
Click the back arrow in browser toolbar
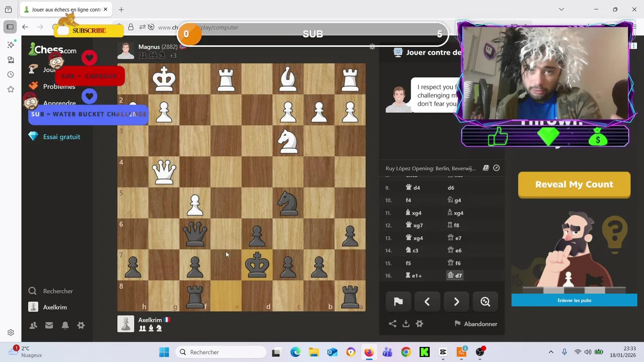tap(25, 27)
